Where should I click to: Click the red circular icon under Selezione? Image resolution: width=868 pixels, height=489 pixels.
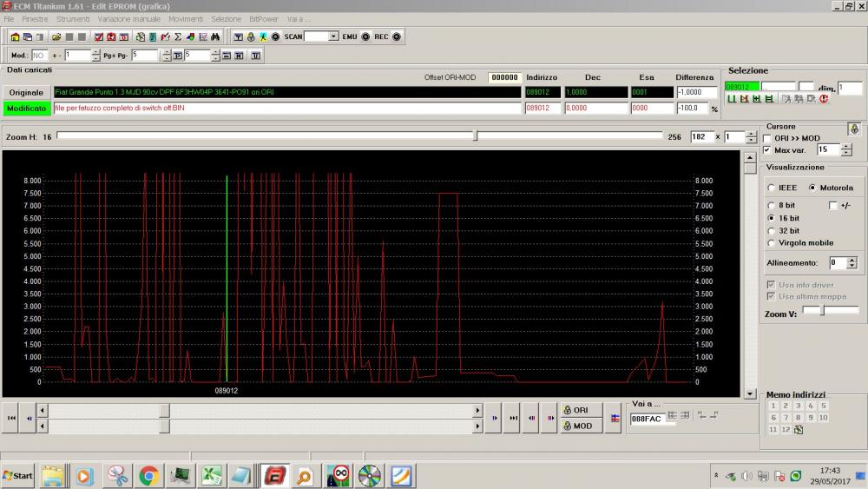point(824,98)
